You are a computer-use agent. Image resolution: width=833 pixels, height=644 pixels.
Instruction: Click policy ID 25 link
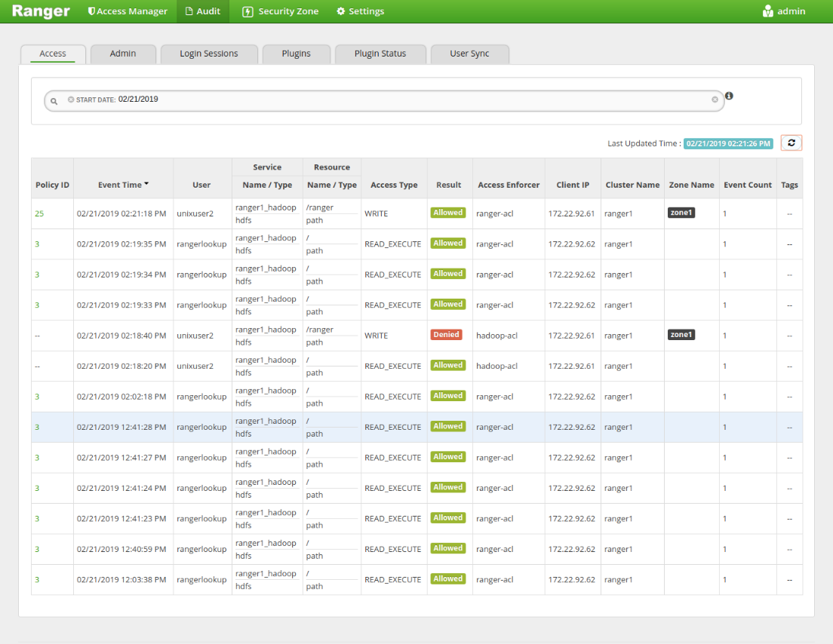pos(39,213)
